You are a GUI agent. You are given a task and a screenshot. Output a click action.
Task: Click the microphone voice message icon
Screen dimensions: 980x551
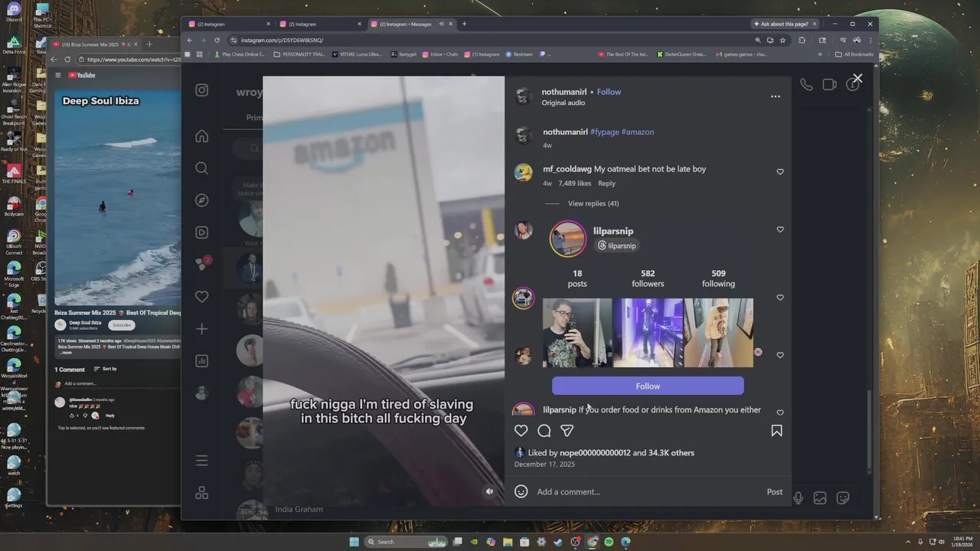798,498
